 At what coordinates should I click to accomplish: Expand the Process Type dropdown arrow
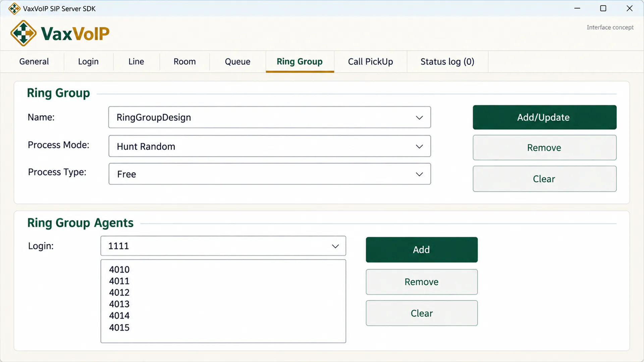pyautogui.click(x=419, y=174)
